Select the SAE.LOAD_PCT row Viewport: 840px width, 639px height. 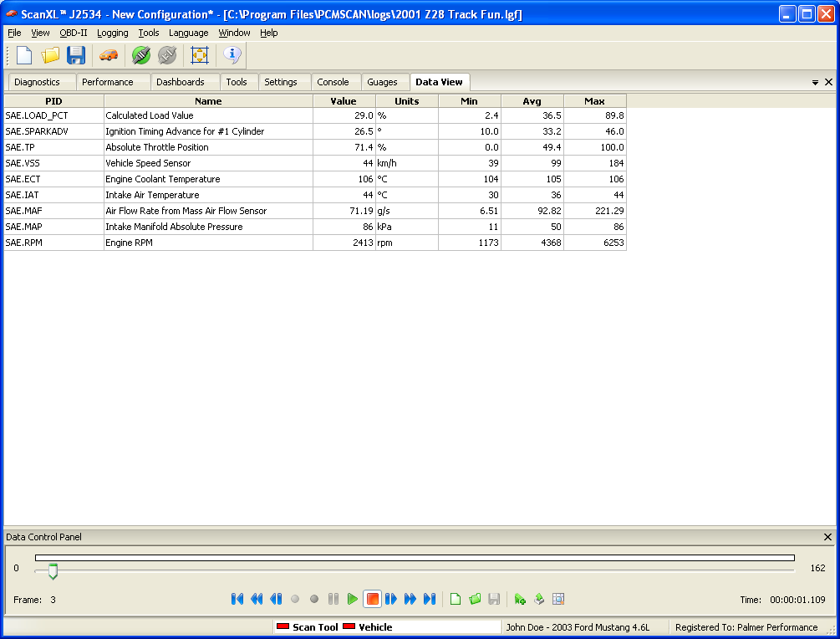315,115
